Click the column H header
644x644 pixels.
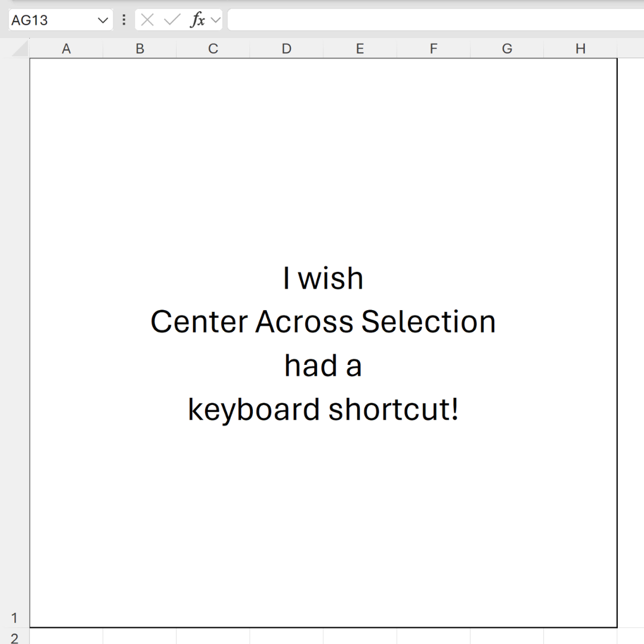tap(580, 49)
